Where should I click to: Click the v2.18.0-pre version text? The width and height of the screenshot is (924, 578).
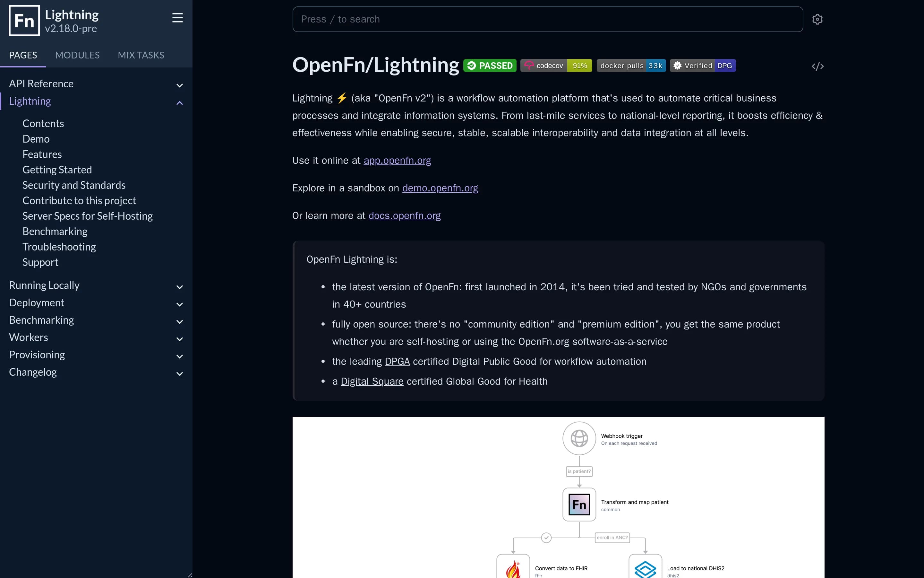(71, 29)
